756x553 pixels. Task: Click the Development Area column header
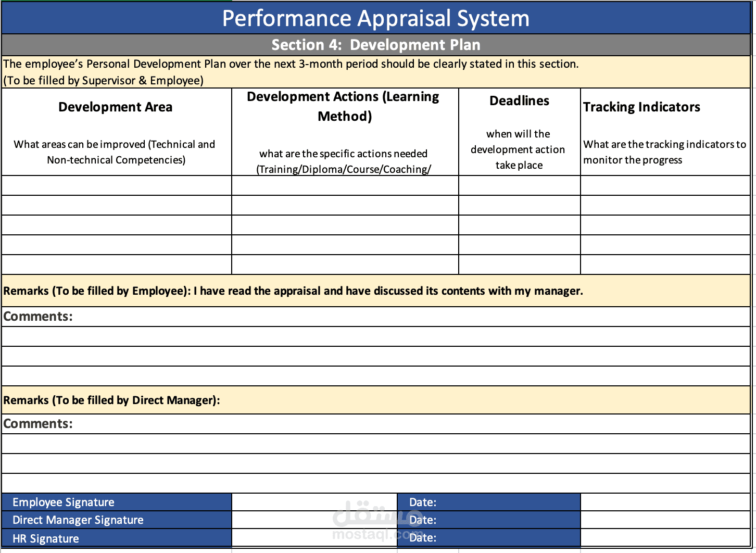click(x=117, y=132)
